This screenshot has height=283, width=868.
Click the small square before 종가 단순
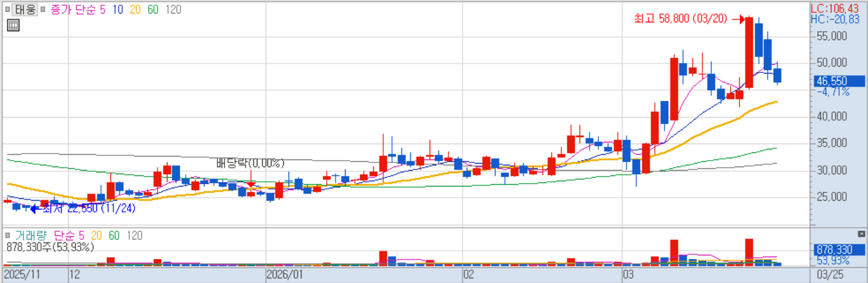[x=44, y=9]
